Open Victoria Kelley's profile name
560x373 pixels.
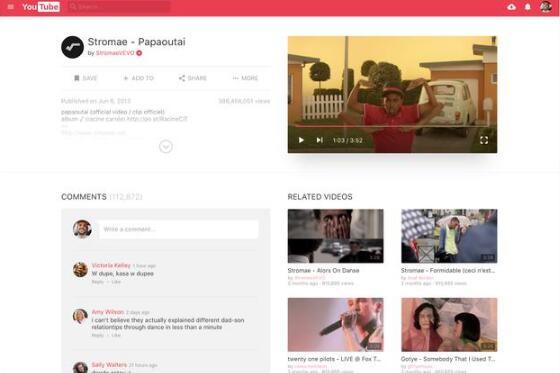(x=111, y=265)
